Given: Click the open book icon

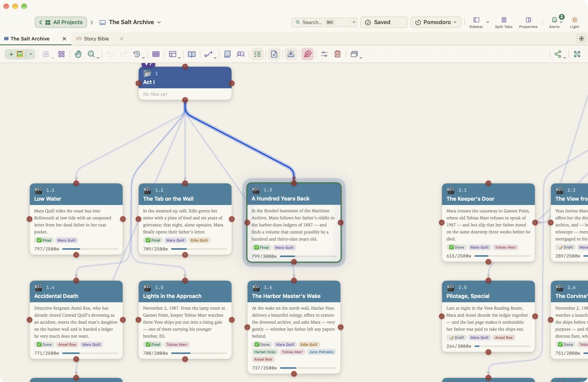Looking at the screenshot, I should tap(192, 54).
